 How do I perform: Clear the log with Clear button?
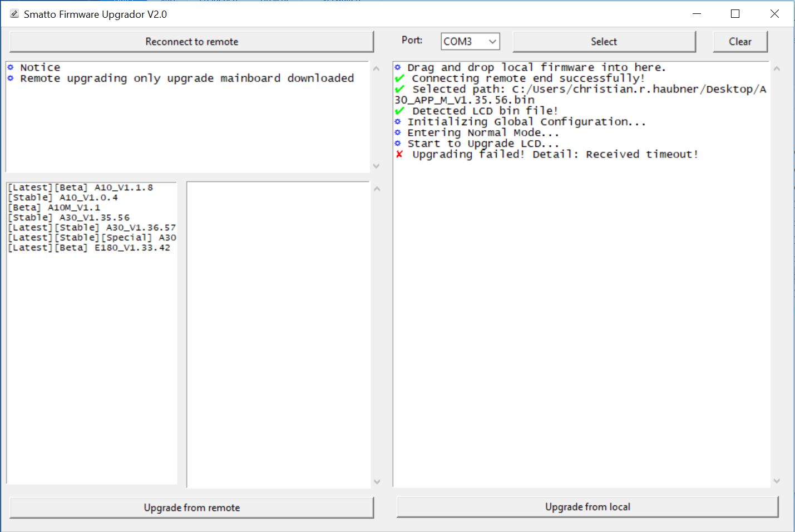tap(740, 42)
